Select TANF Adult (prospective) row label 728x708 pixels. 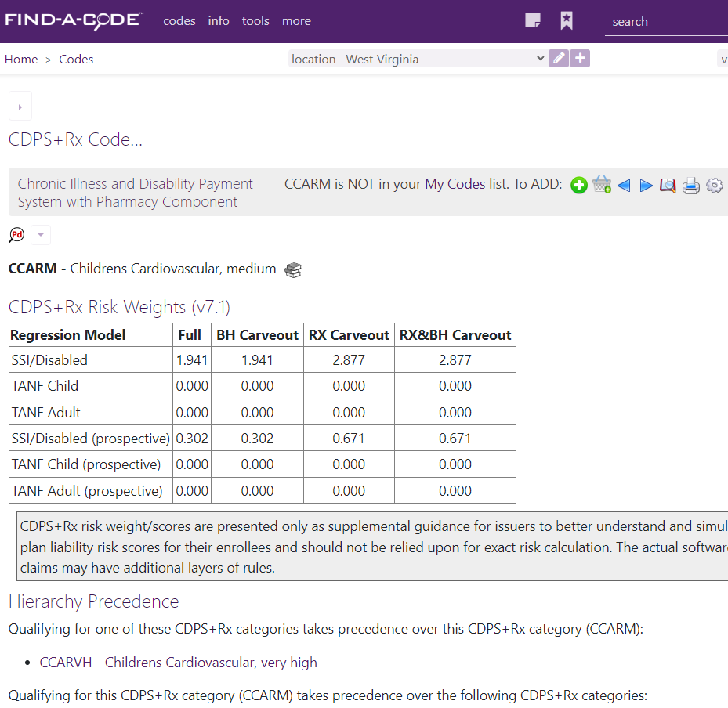(87, 491)
